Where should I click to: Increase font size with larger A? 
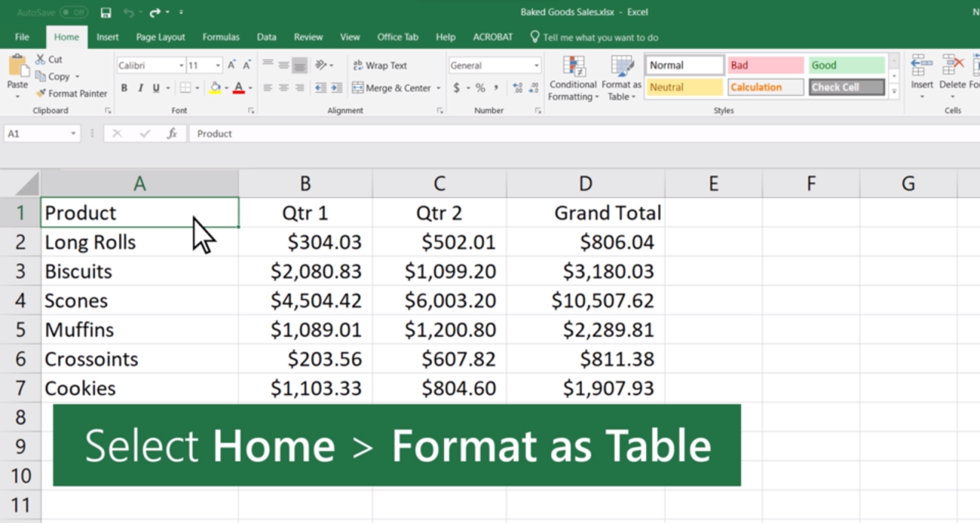point(232,65)
